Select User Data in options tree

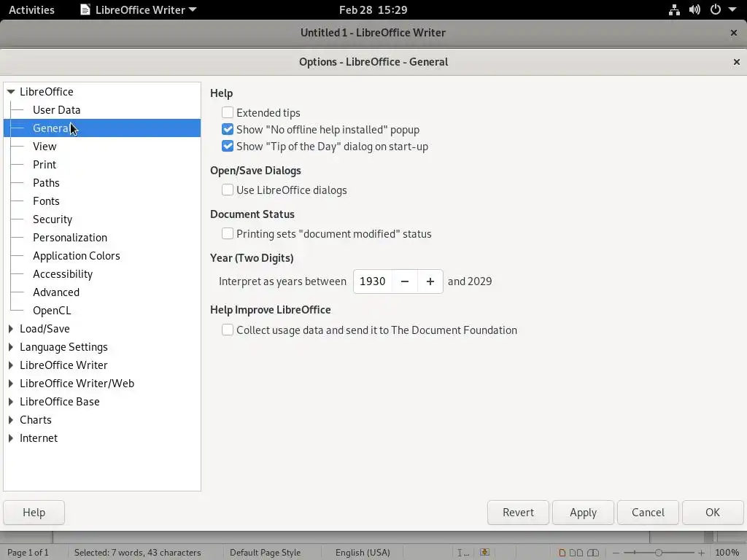coord(56,110)
